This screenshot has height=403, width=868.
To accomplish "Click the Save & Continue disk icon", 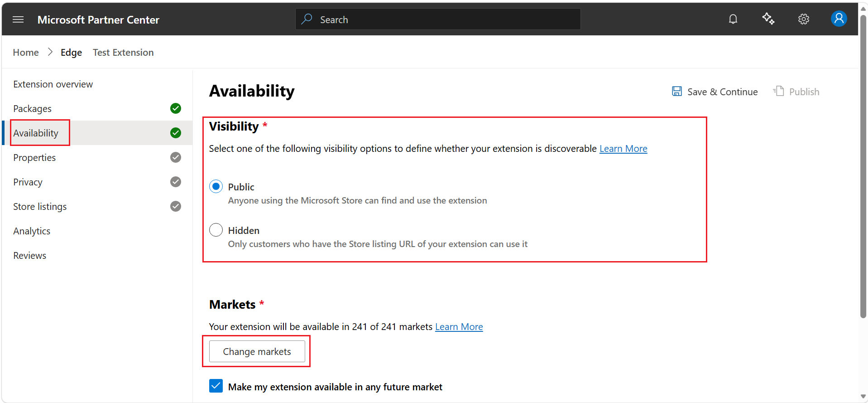I will 677,92.
